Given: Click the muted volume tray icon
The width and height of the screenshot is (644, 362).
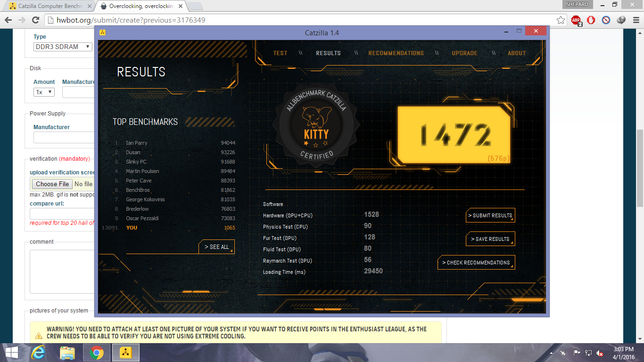Looking at the screenshot, I should point(600,353).
